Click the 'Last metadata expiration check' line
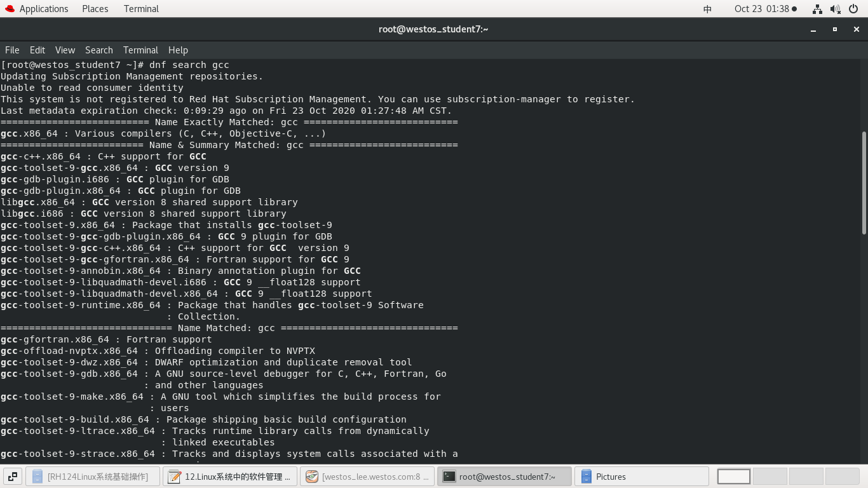 [226, 111]
